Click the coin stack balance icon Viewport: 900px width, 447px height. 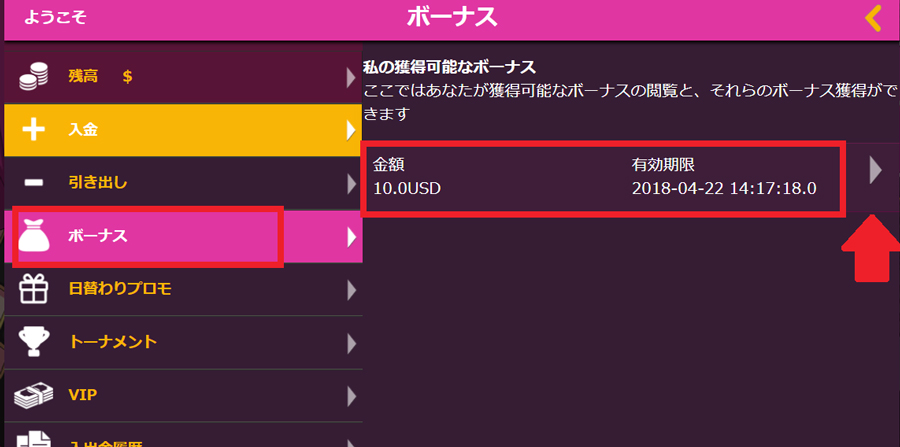point(35,77)
